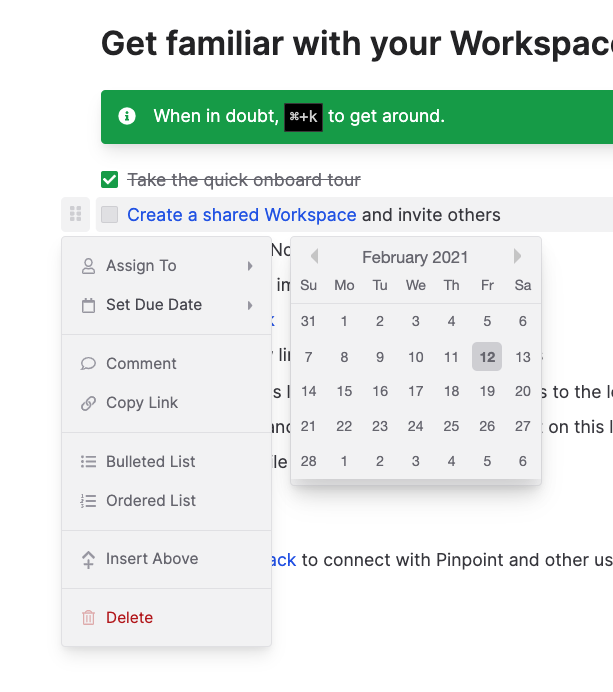This screenshot has width=613, height=692.
Task: Click the Bulleted List icon
Action: (88, 462)
